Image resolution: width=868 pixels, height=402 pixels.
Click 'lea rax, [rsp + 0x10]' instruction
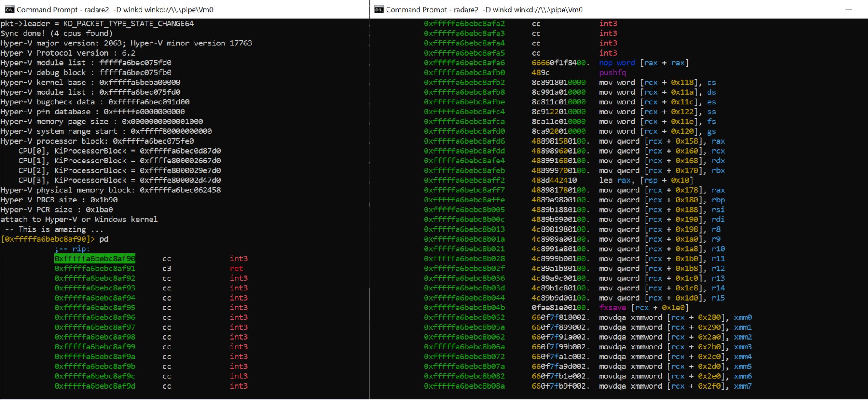pos(646,180)
